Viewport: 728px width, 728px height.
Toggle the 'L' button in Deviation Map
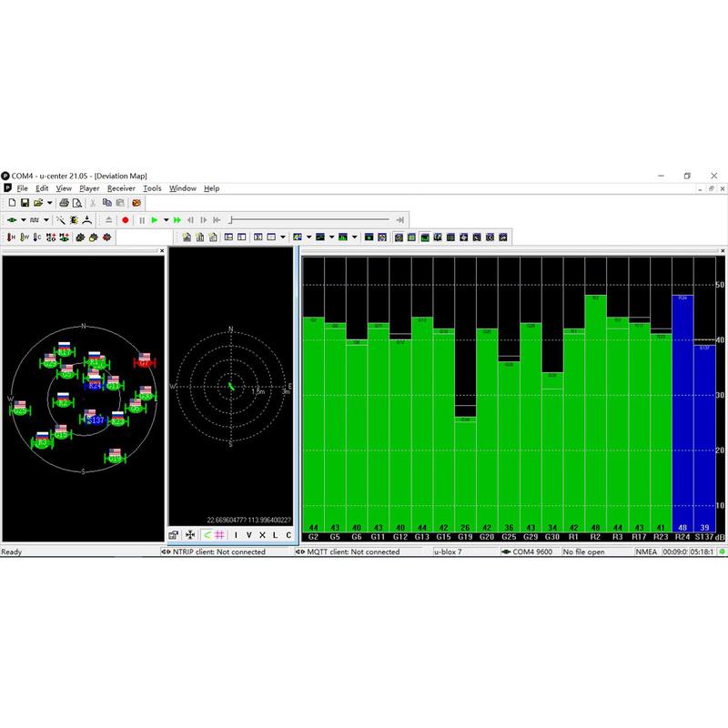pos(276,535)
